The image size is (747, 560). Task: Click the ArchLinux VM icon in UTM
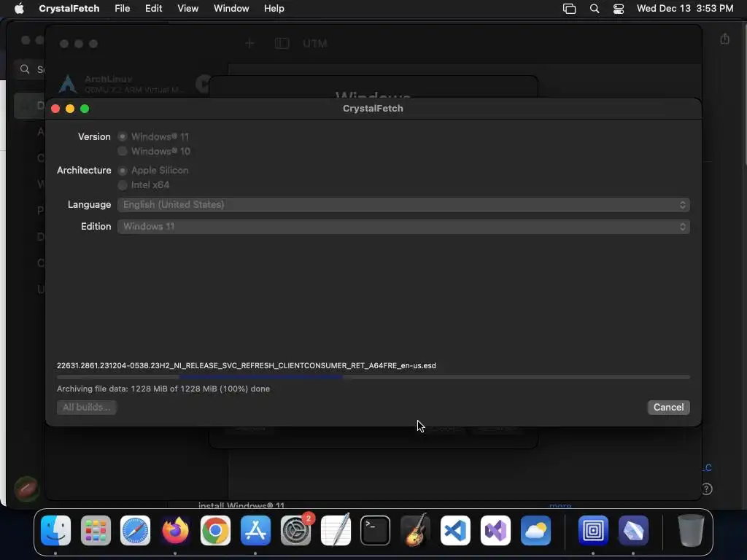[x=68, y=85]
